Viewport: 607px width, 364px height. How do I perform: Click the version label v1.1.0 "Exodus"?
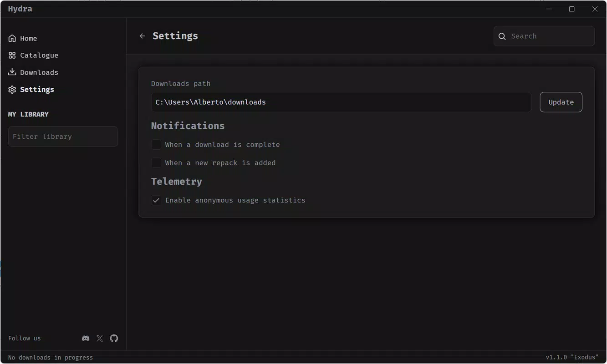pyautogui.click(x=572, y=358)
